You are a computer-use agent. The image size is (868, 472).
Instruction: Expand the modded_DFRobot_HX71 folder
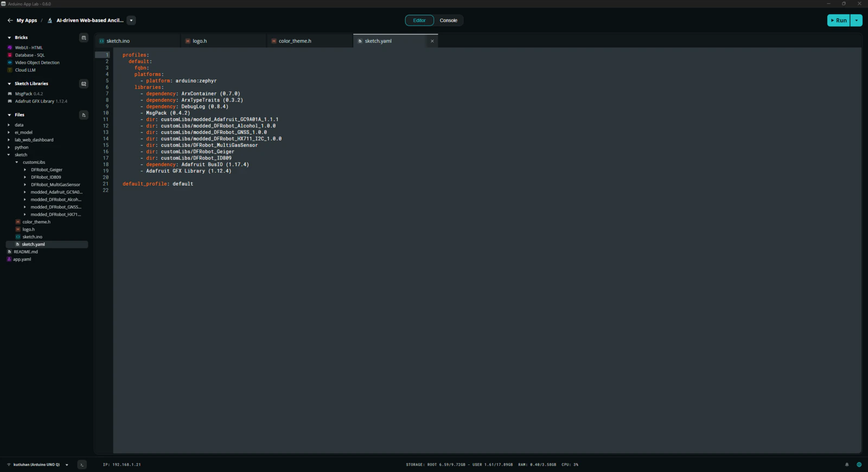25,215
